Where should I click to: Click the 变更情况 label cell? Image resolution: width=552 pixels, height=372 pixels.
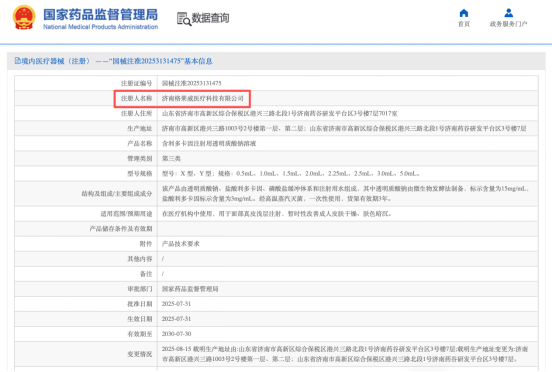(x=86, y=354)
